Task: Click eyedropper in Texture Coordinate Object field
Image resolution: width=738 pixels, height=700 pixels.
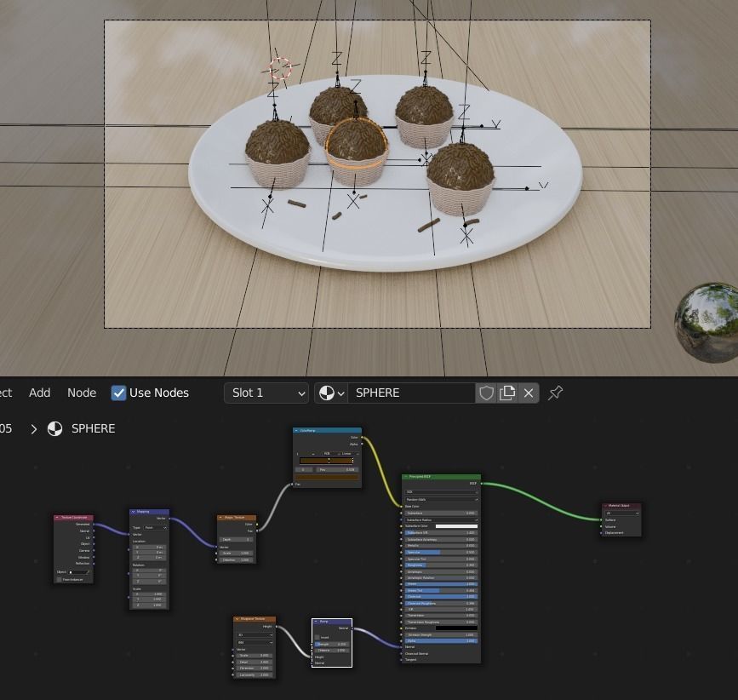Action: click(x=88, y=572)
